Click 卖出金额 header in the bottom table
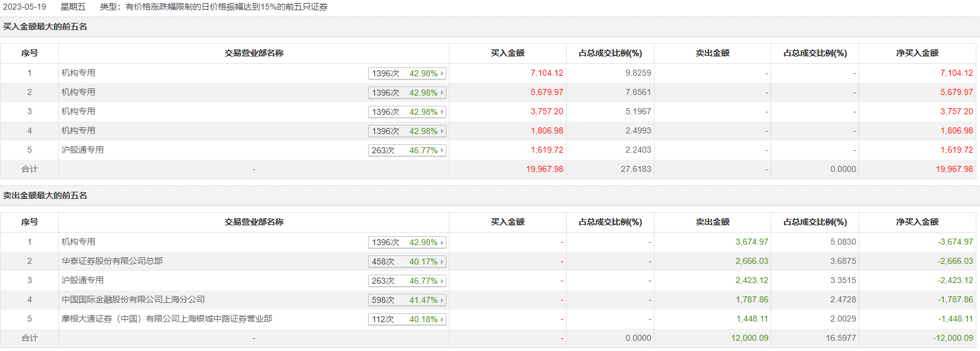The height and width of the screenshot is (351, 980). coord(712,222)
